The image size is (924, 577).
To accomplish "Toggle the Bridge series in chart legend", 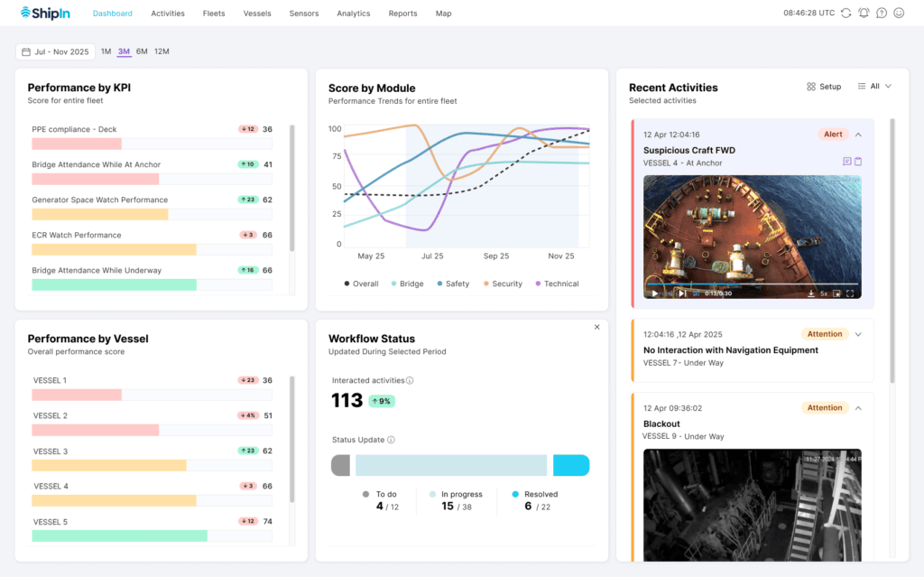I will point(407,284).
